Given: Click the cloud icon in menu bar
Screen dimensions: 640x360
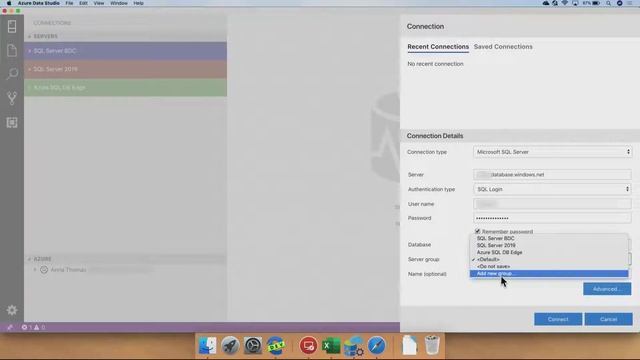Looking at the screenshot, I should click(x=546, y=3).
